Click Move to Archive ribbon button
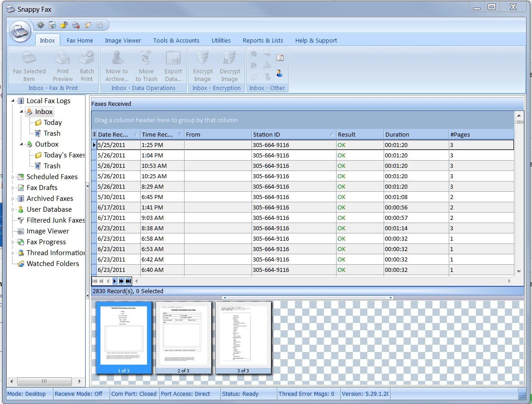 [x=117, y=66]
